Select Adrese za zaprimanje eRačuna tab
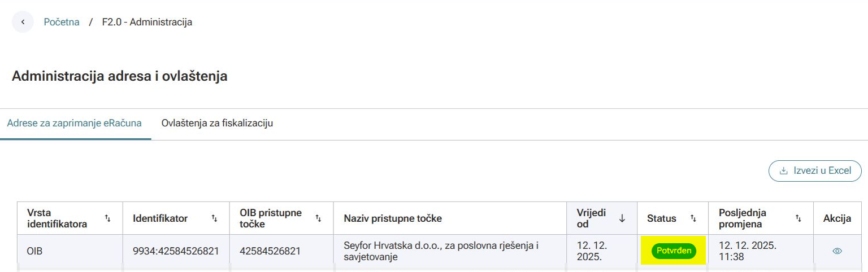Screen dimensions: 868x272 74,123
